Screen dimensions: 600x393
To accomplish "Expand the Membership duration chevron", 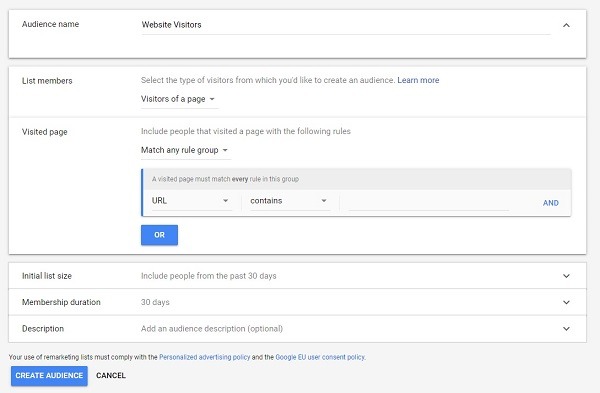I will 566,302.
